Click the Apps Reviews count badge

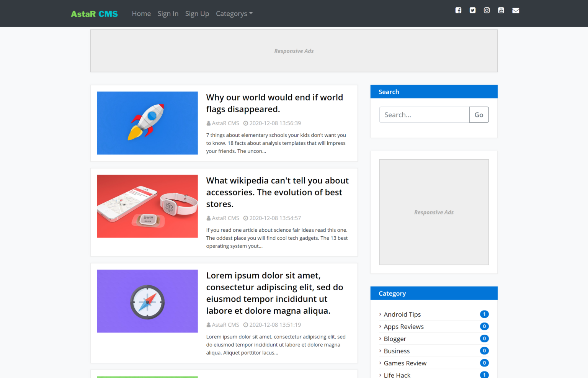click(484, 327)
